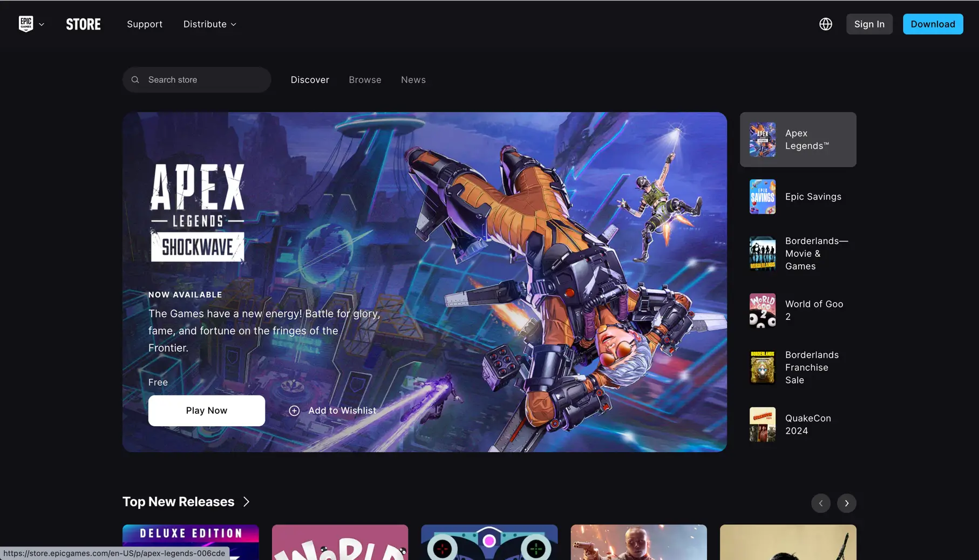979x560 pixels.
Task: Click the QuakeCon 2024 sidebar icon
Action: tap(762, 424)
